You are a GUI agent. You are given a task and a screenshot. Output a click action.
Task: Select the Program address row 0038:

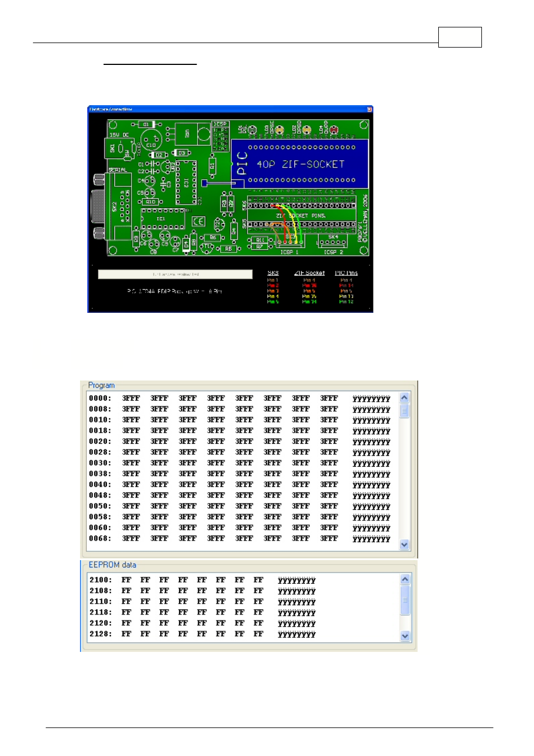[240, 474]
